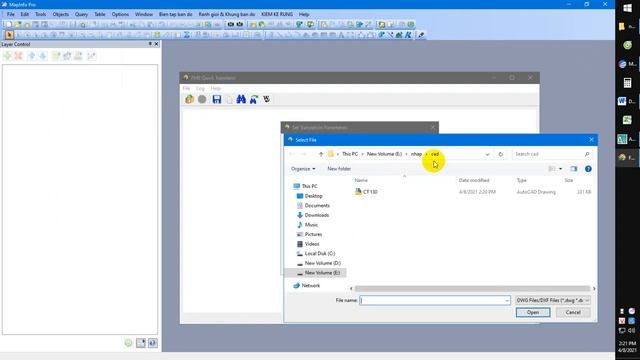Viewport: 640px width, 360px height.
Task: Open the Windows Start menu
Action: [627, 9]
